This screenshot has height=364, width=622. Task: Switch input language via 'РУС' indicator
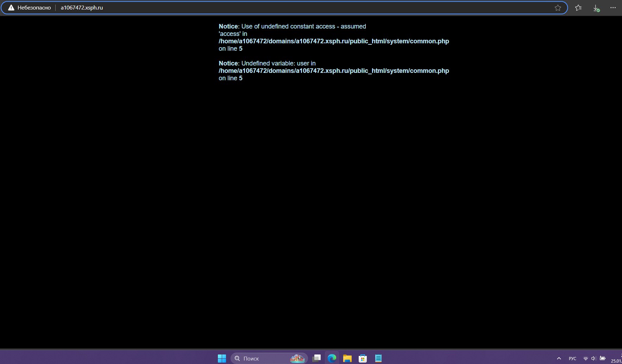pos(572,358)
